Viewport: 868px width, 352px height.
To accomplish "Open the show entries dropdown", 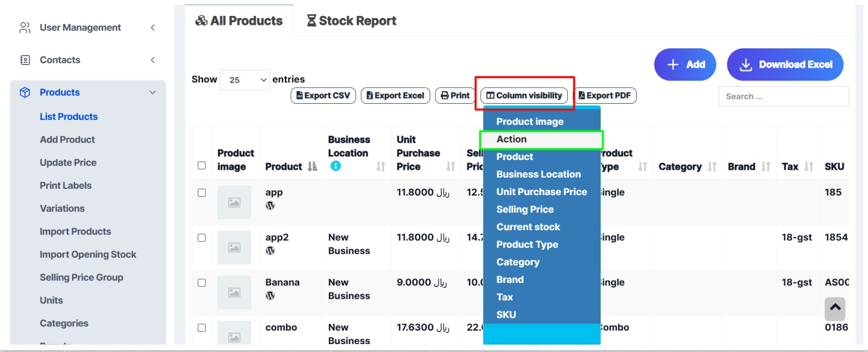I will [x=245, y=80].
